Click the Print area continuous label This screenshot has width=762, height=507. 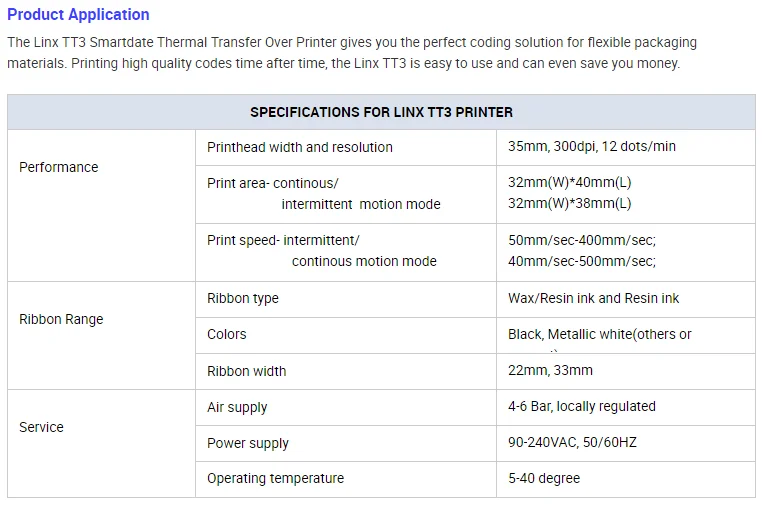[273, 183]
